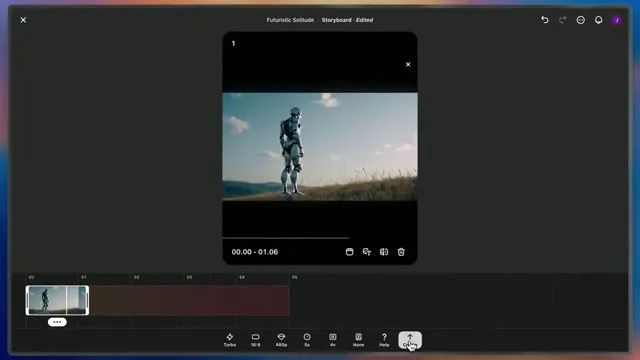Click the Create arrow button
This screenshot has height=360, width=640.
click(410, 340)
